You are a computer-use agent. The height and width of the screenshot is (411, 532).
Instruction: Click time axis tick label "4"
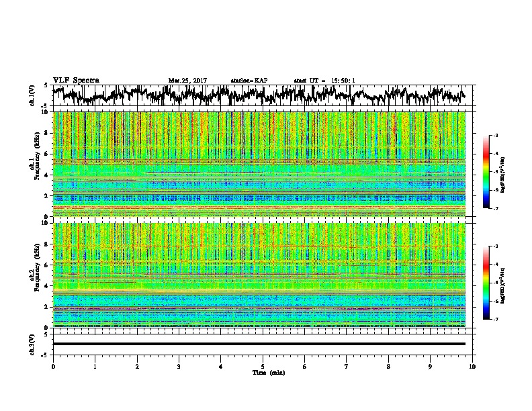[221, 367]
